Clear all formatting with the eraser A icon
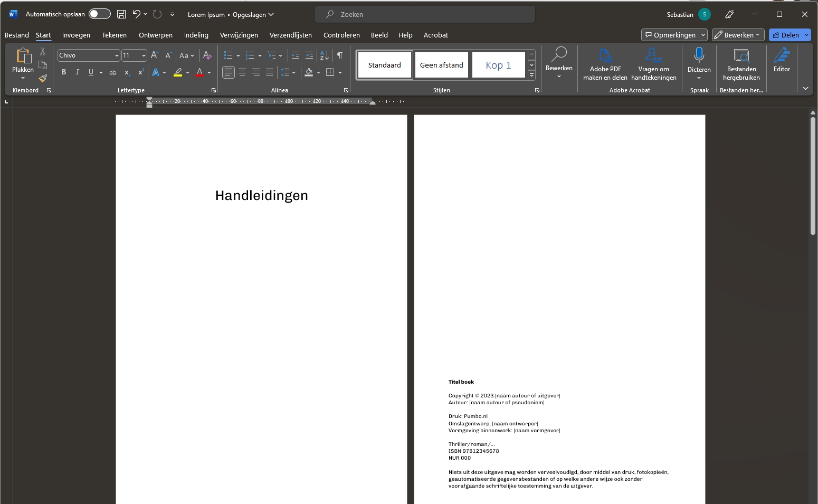This screenshot has height=504, width=818. (207, 55)
